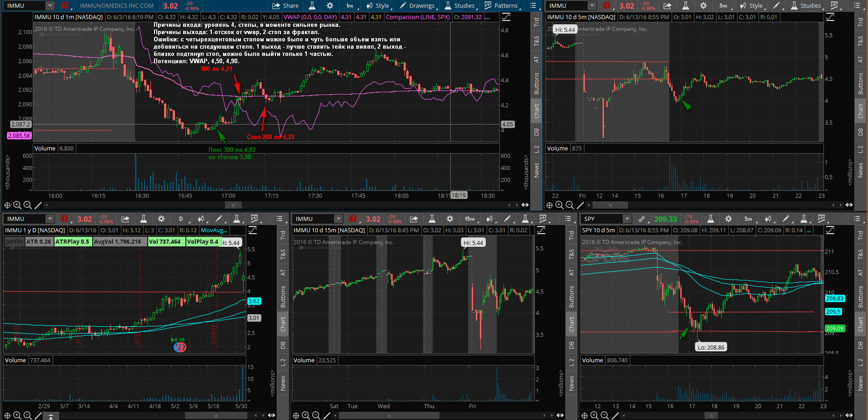
Task: Click share icon in IMMU 5m chart header
Action: point(667,5)
